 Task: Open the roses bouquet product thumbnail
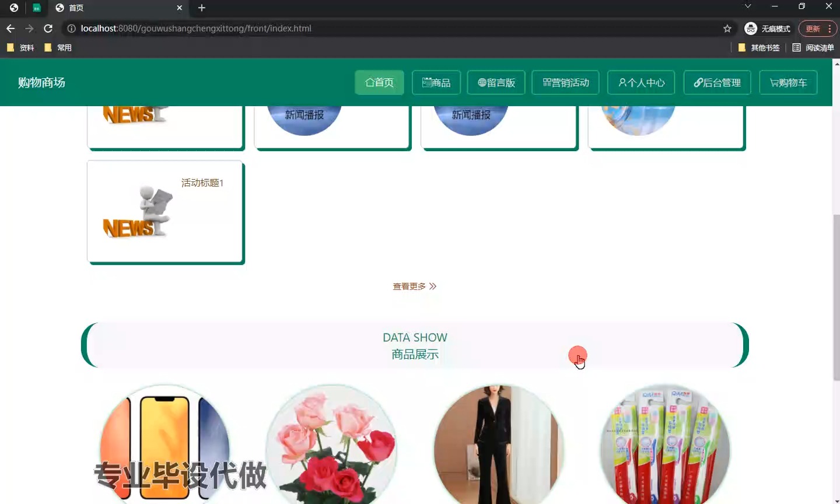tap(331, 444)
